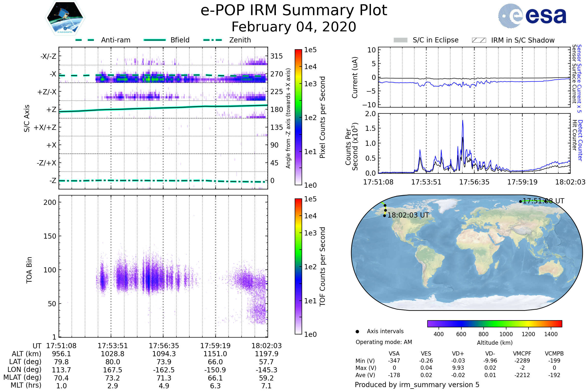Click the Anti-ram dashed line legend marker
Viewport: 588px width, 392px height.
85,40
